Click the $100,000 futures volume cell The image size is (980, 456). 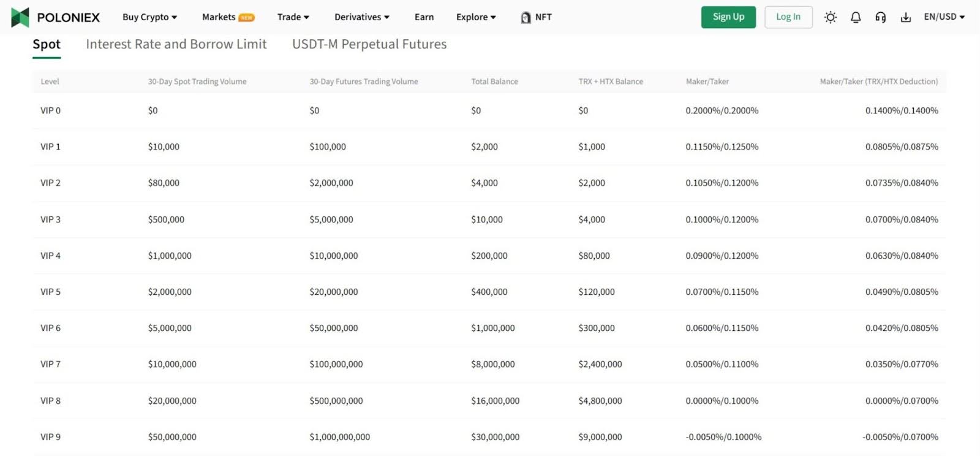pyautogui.click(x=328, y=147)
